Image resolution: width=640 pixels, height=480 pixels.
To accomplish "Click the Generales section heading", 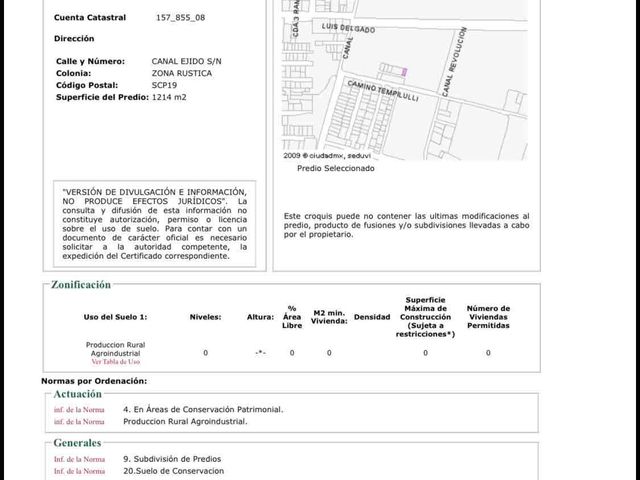I will pos(77,443).
